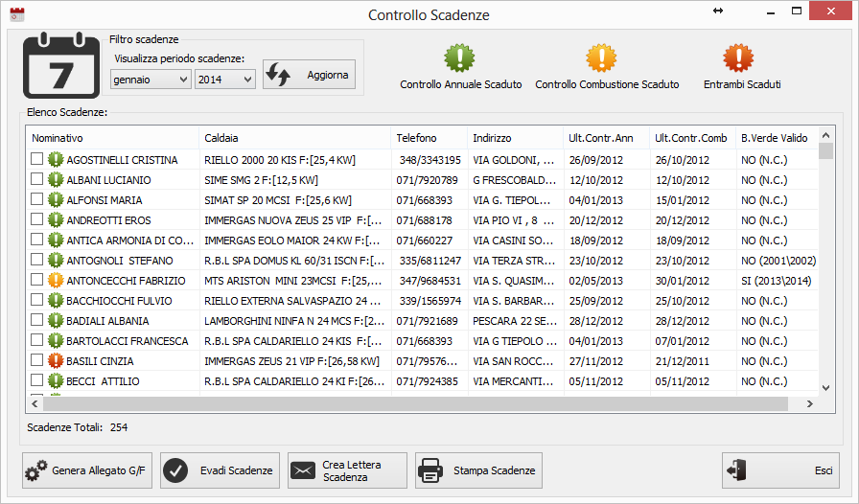Sort by Caldaia column header
This screenshot has height=504, width=859.
coord(294,138)
